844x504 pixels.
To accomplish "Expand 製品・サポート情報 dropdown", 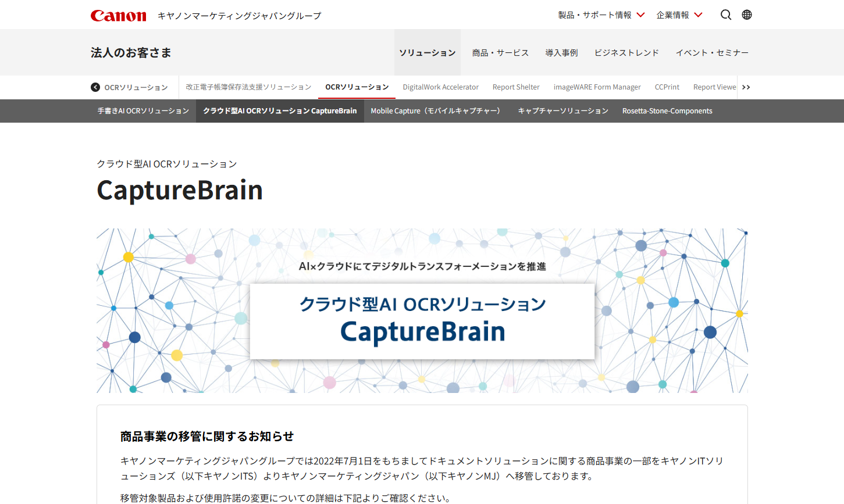I will tap(601, 15).
